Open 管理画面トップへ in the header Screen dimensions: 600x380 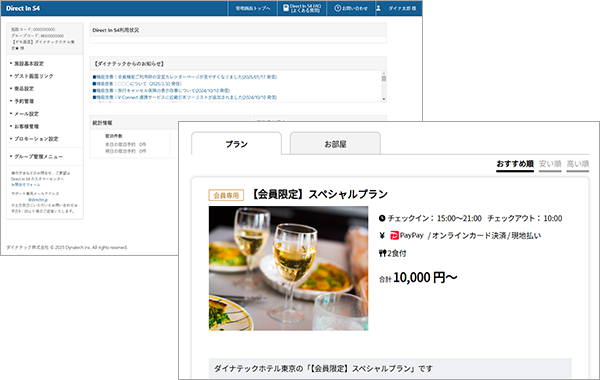click(x=253, y=8)
